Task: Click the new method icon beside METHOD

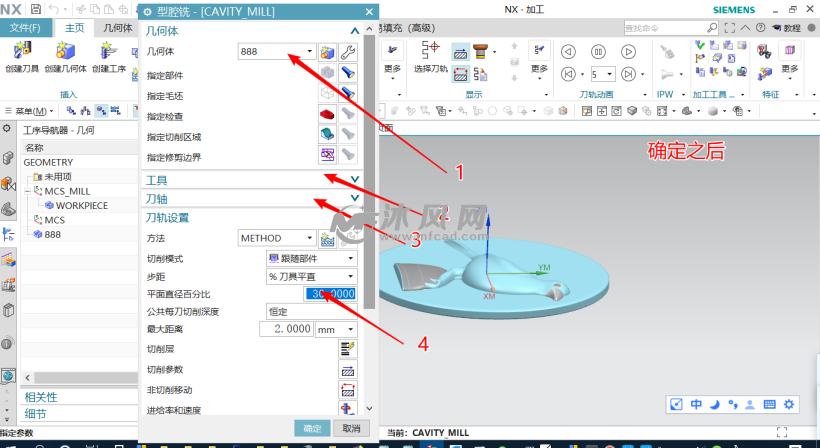Action: pyautogui.click(x=328, y=238)
